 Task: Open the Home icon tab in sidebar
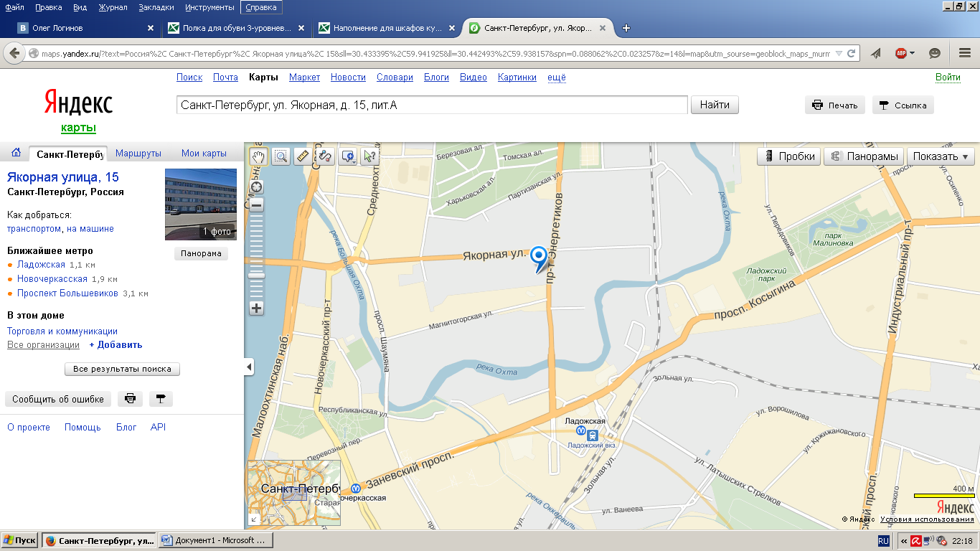(x=16, y=153)
